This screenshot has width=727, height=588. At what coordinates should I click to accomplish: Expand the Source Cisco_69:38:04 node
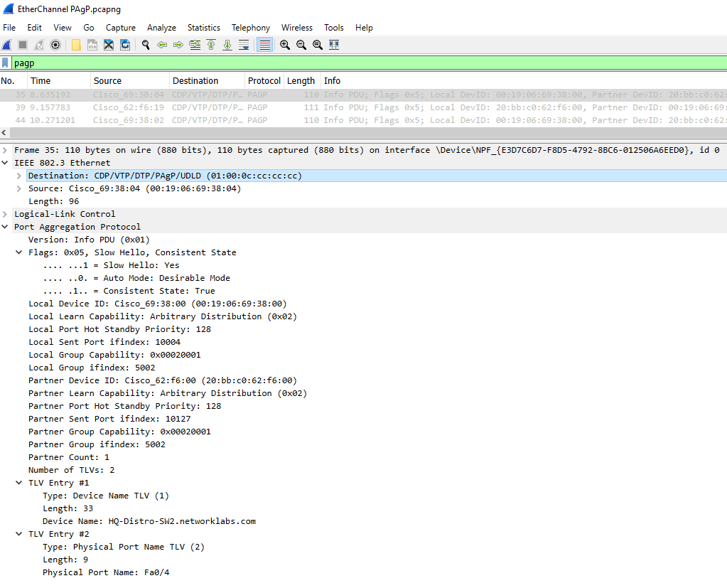tap(19, 188)
